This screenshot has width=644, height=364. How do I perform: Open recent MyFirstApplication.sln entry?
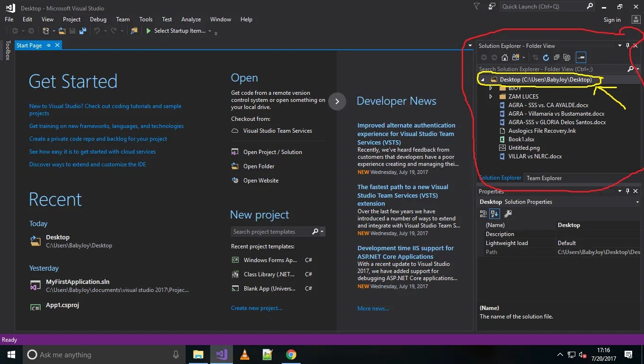(77, 282)
